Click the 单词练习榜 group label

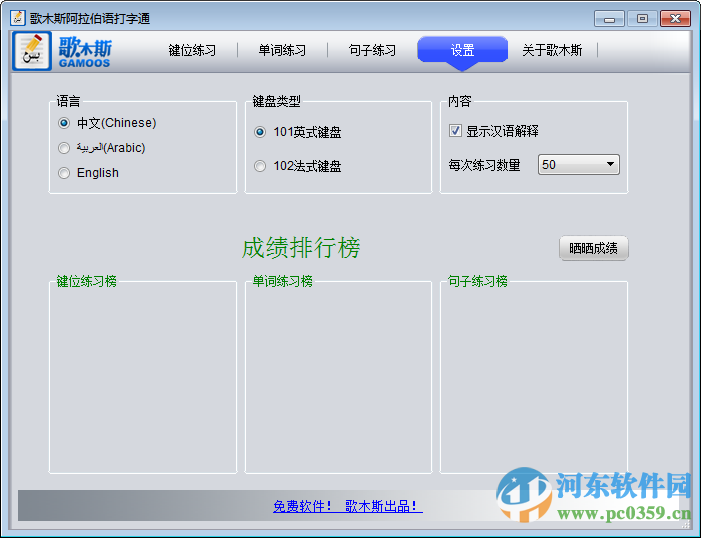pos(283,281)
